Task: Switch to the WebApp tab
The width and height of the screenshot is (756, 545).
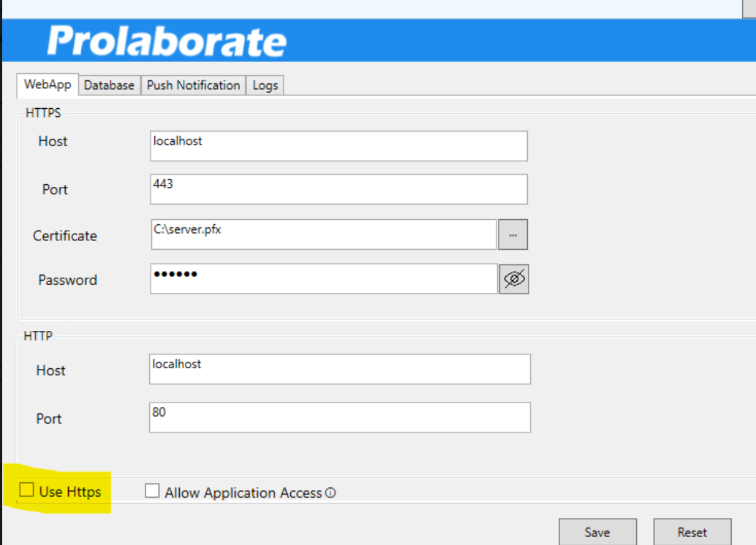Action: 48,85
